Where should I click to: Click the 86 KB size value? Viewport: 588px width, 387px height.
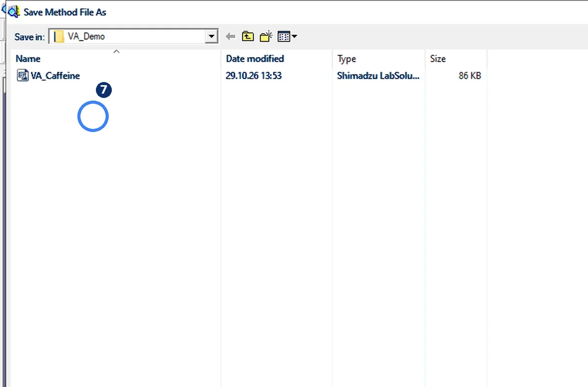pos(469,75)
